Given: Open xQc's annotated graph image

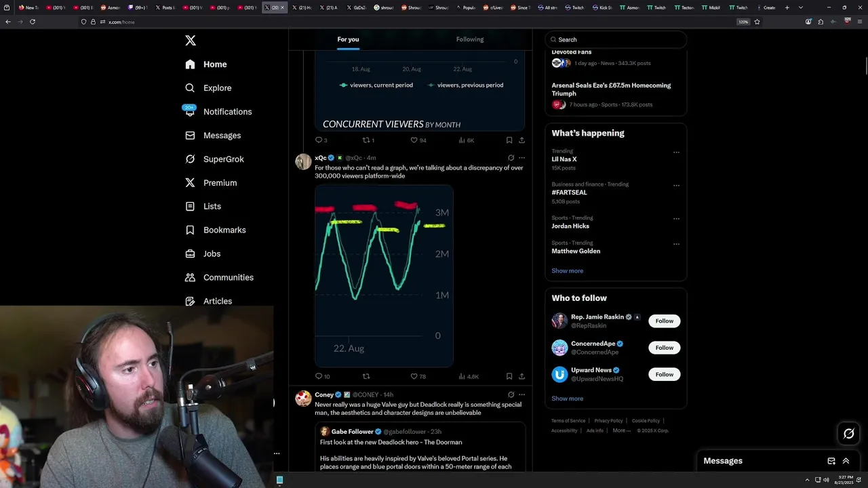Looking at the screenshot, I should (x=384, y=276).
